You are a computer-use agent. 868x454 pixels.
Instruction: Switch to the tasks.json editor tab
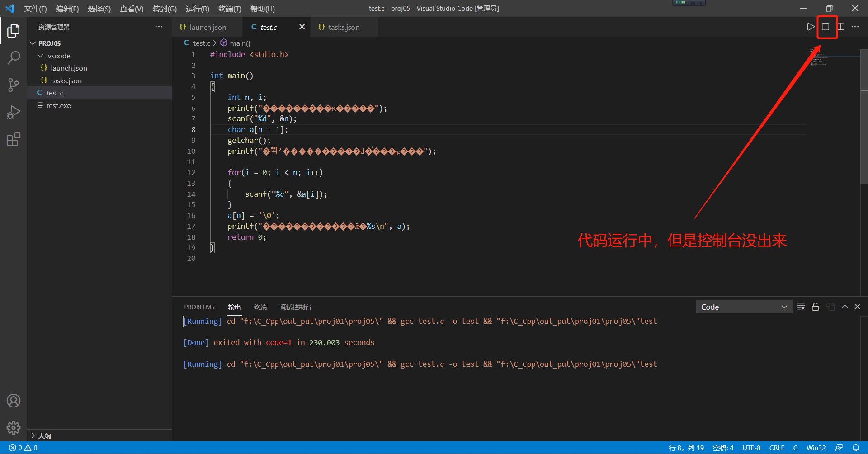pyautogui.click(x=344, y=27)
